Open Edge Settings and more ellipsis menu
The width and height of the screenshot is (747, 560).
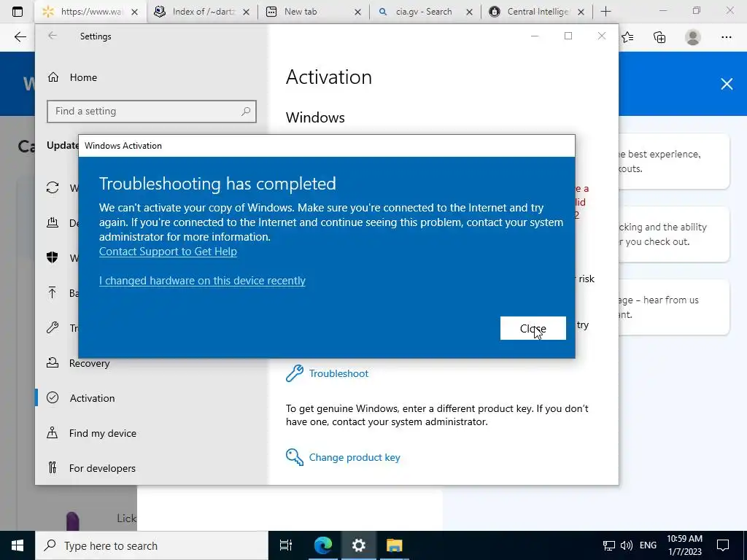pos(726,37)
